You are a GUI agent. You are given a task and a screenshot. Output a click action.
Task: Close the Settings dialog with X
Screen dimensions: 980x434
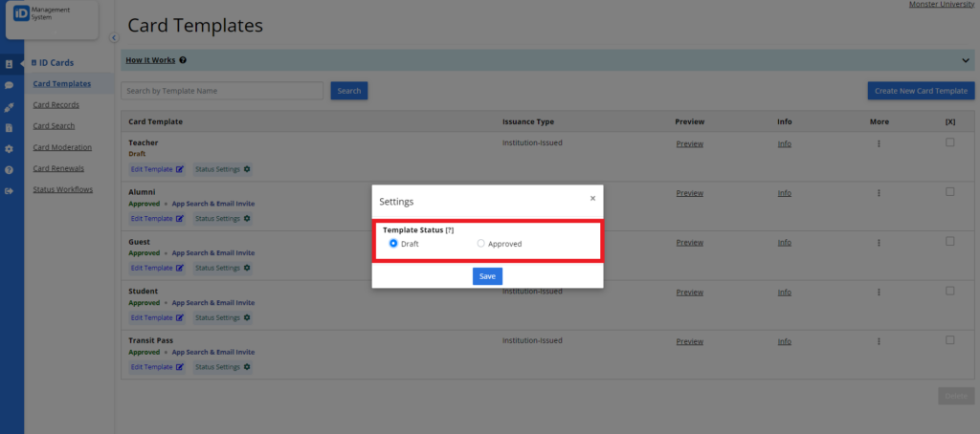592,199
